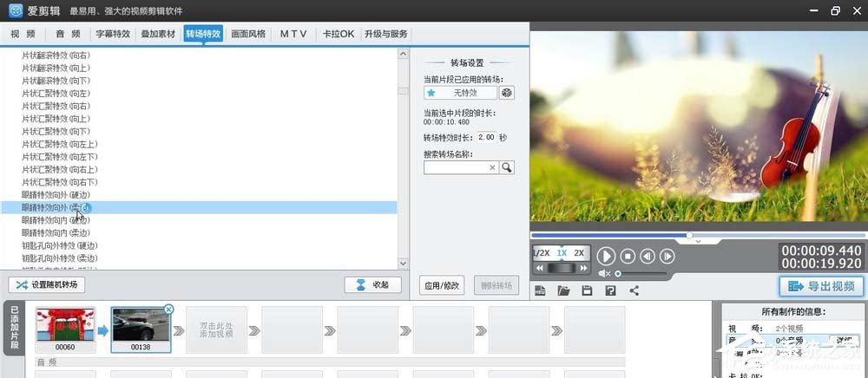Viewport: 868px width, 378px height.
Task: Step to the previous frame
Action: 648,256
